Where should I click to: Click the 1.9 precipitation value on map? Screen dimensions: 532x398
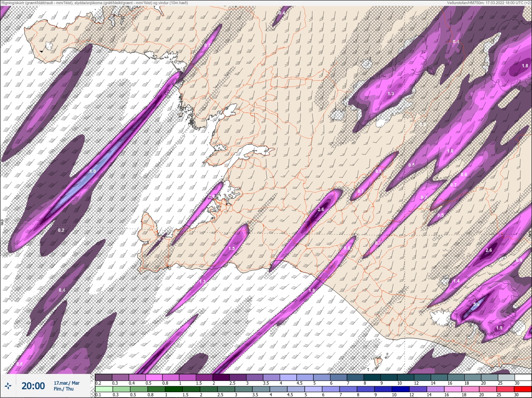pos(499,328)
